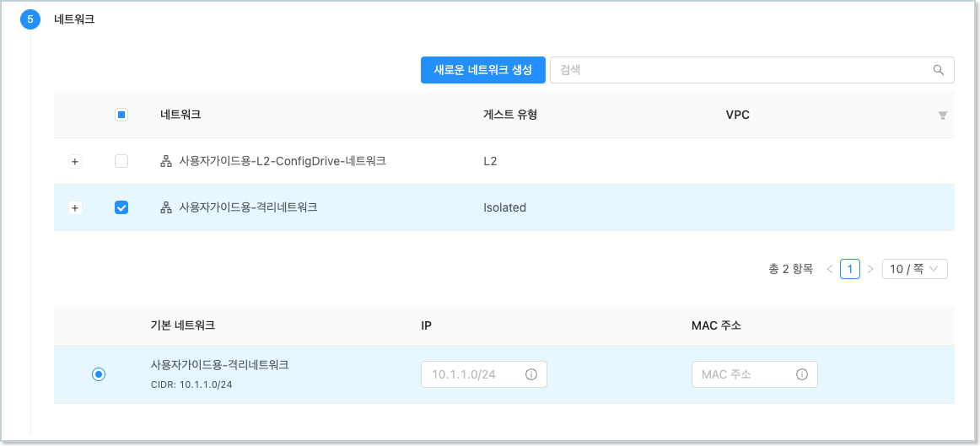Toggle the select-all networks header checkbox
The height and width of the screenshot is (446, 980).
click(121, 116)
